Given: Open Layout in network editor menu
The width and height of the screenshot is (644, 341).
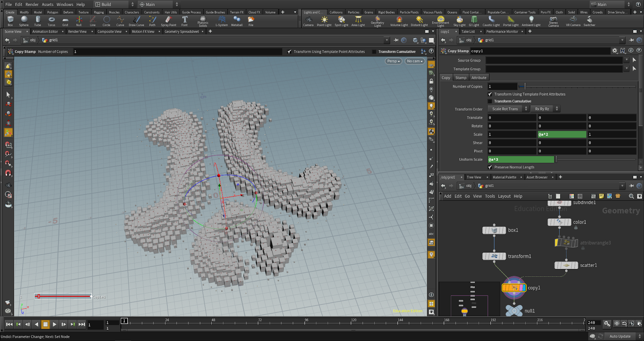Looking at the screenshot, I should coord(504,196).
